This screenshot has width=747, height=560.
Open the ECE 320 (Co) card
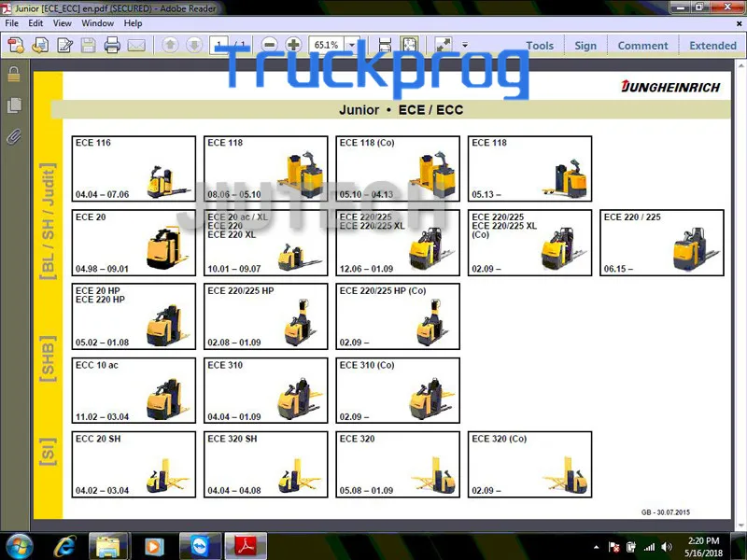(529, 465)
